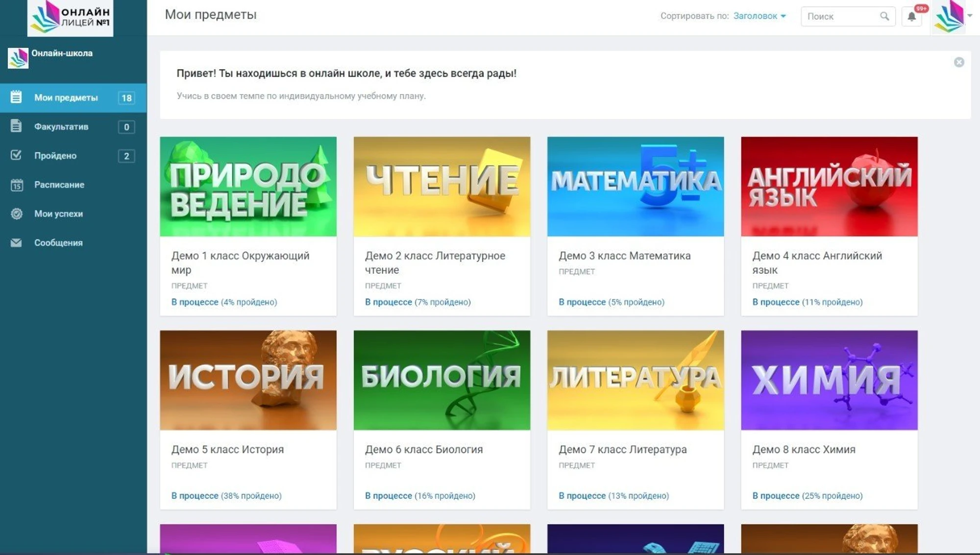Expand the user avatar menu arrow
Viewport: 980px width, 555px height.
click(x=970, y=15)
